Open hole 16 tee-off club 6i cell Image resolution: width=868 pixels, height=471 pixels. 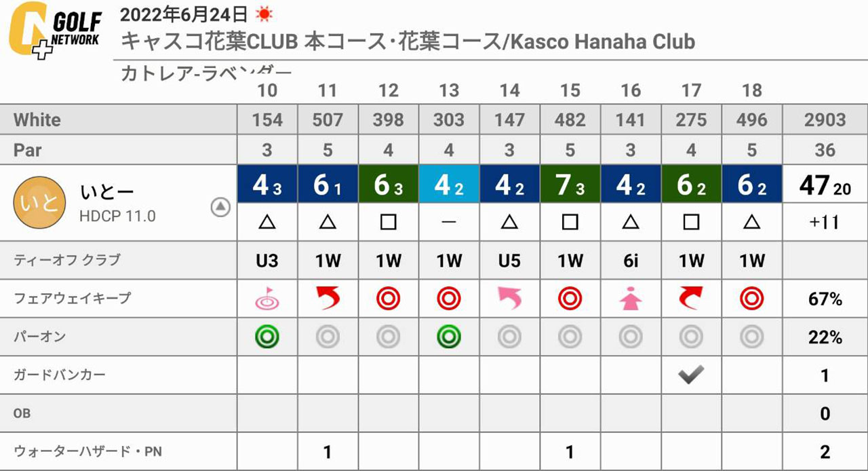pos(630,261)
